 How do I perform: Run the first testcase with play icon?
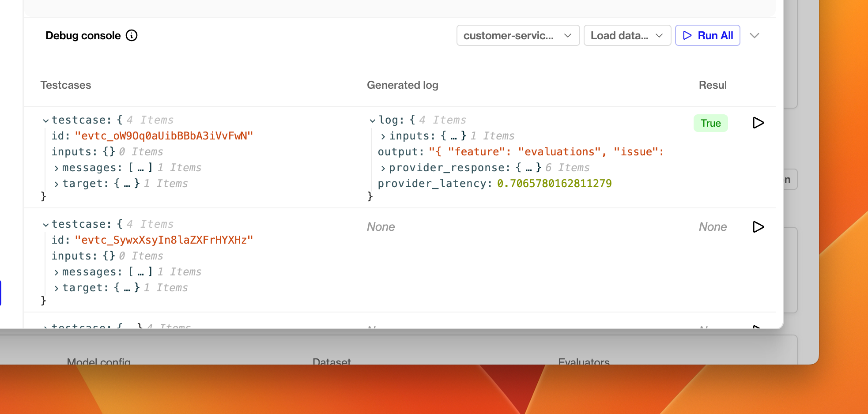click(758, 123)
